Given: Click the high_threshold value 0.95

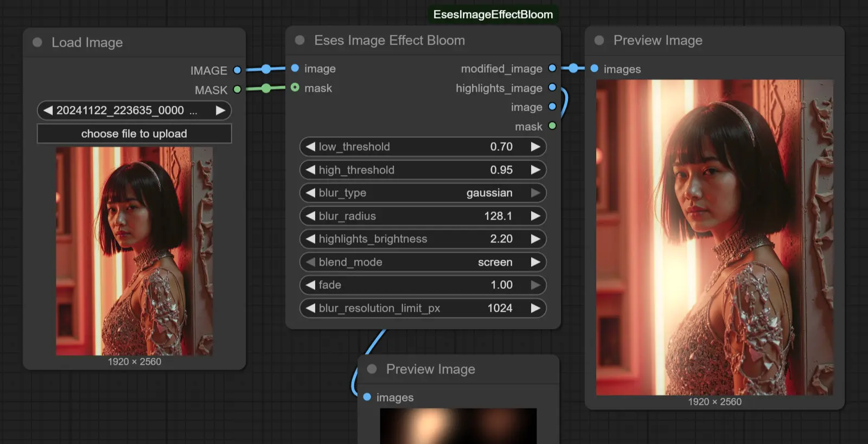Looking at the screenshot, I should tap(501, 170).
